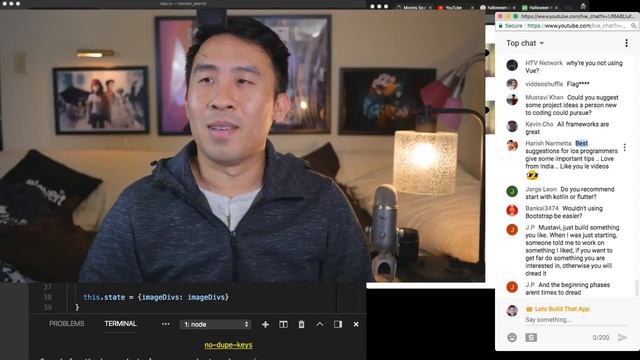Create a new terminal with the plus icon
The image size is (640, 360).
(265, 324)
